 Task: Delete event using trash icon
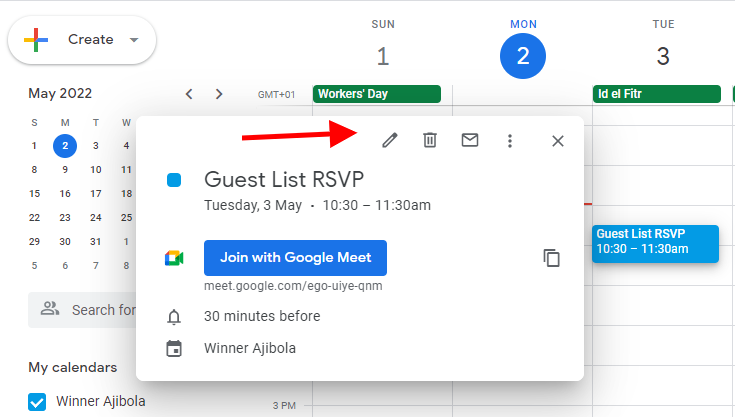[430, 140]
